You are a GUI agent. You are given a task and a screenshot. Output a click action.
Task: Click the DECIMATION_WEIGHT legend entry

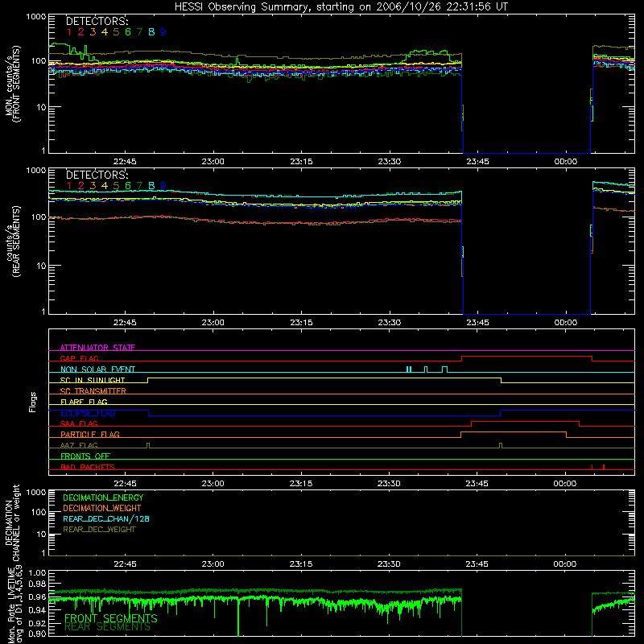click(x=102, y=508)
